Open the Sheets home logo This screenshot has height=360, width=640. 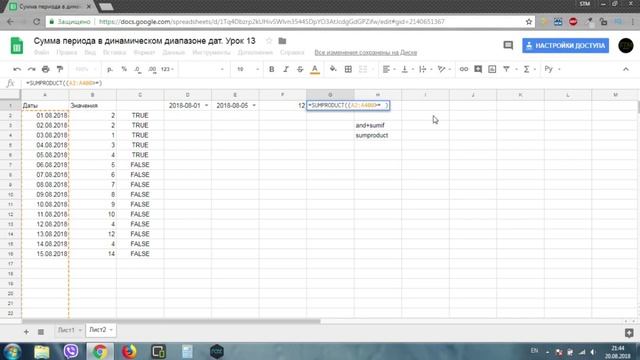tap(17, 46)
